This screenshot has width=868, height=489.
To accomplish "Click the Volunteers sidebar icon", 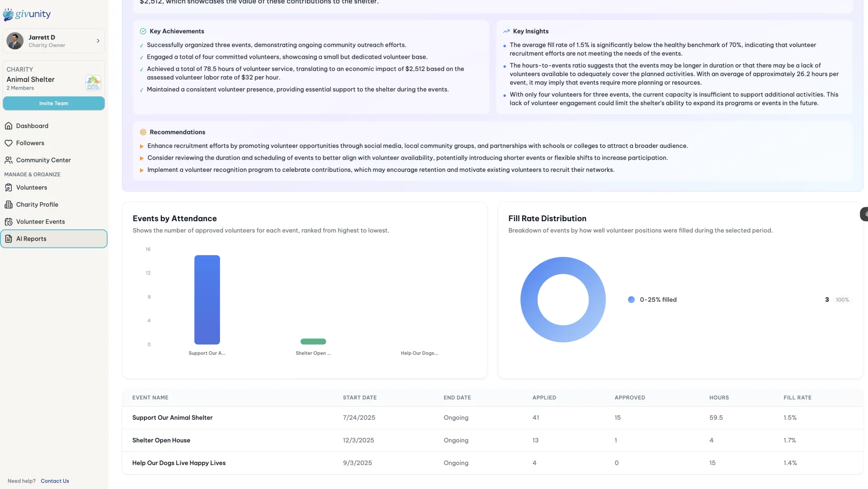I will click(9, 187).
